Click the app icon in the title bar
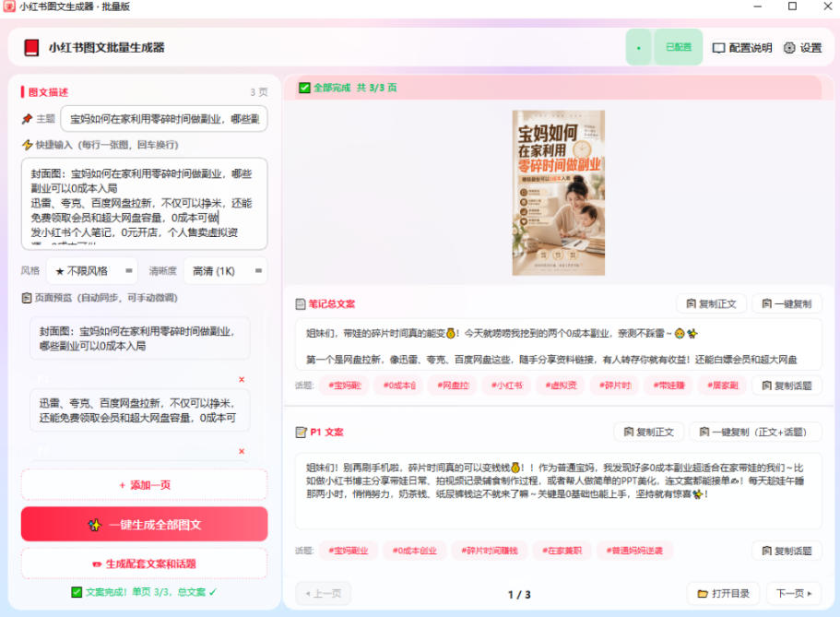This screenshot has height=617, width=840. coord(9,6)
